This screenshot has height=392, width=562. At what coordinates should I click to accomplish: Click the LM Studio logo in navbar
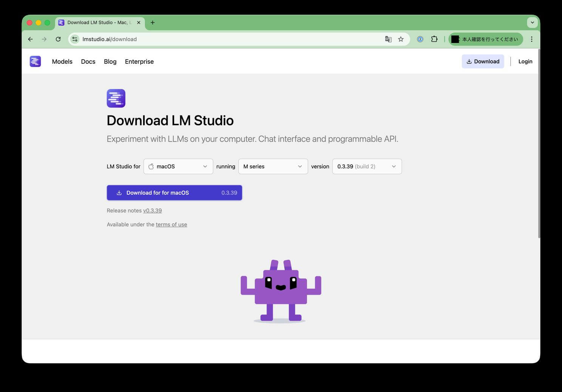click(35, 61)
